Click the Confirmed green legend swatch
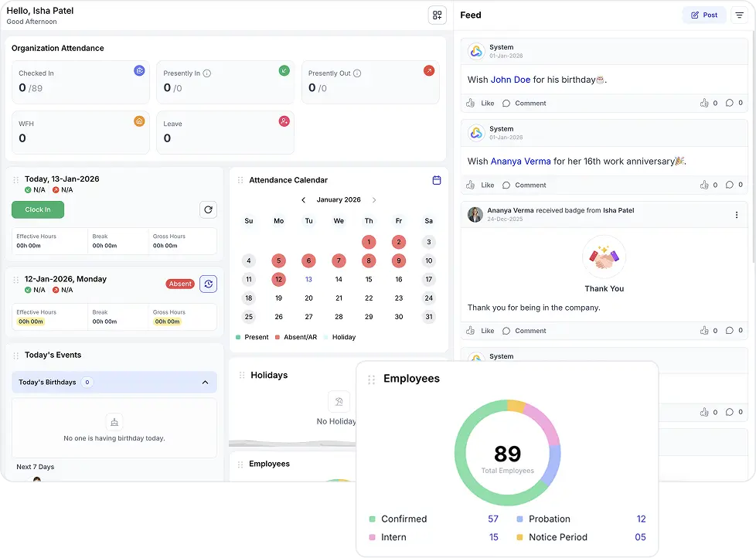This screenshot has width=756, height=558. tap(373, 519)
